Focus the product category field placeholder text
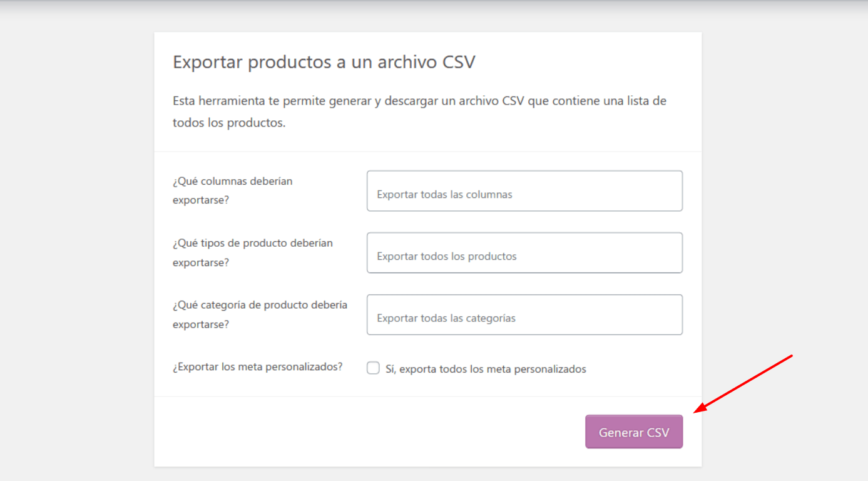 pos(446,318)
